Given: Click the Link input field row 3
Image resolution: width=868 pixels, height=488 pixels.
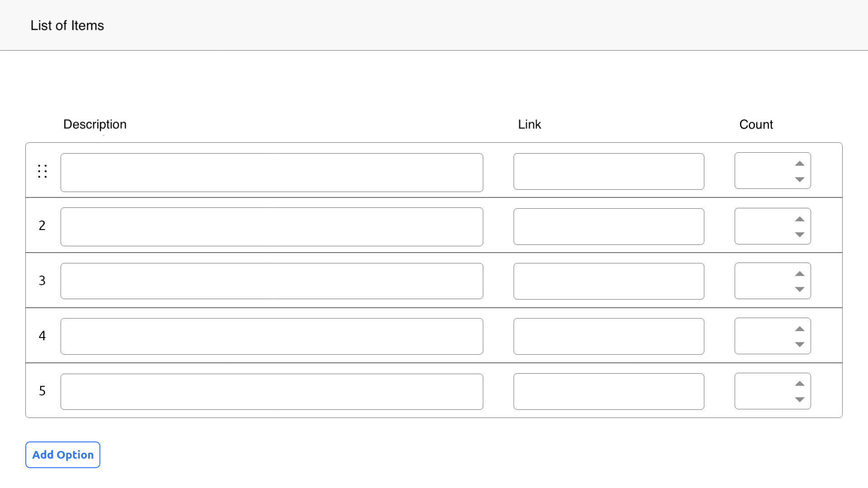Looking at the screenshot, I should pos(608,281).
